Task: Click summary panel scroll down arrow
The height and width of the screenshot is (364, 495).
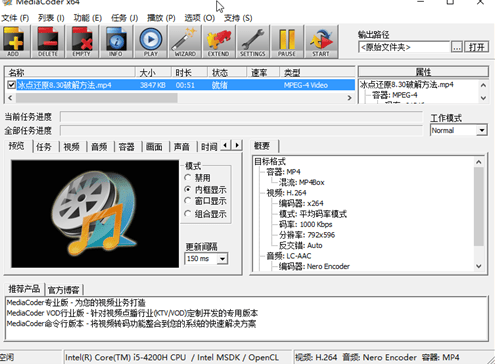Action: (479, 266)
